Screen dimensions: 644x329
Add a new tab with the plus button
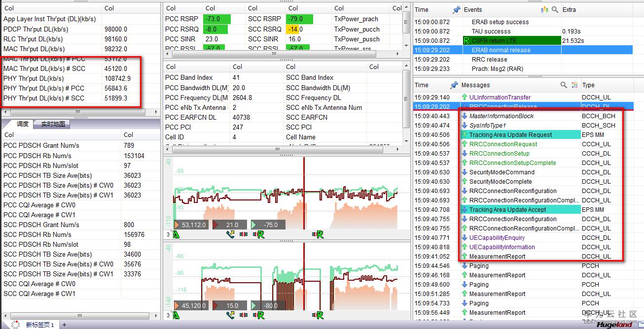click(x=64, y=325)
